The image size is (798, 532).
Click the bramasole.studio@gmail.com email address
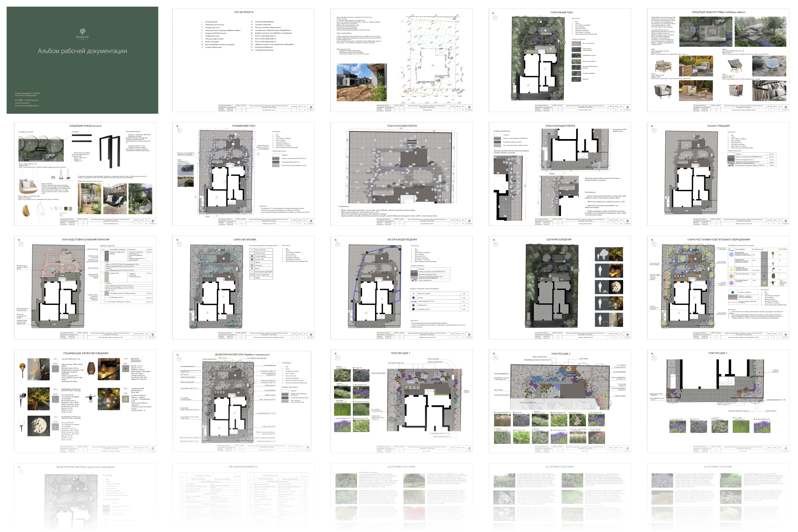click(27, 105)
